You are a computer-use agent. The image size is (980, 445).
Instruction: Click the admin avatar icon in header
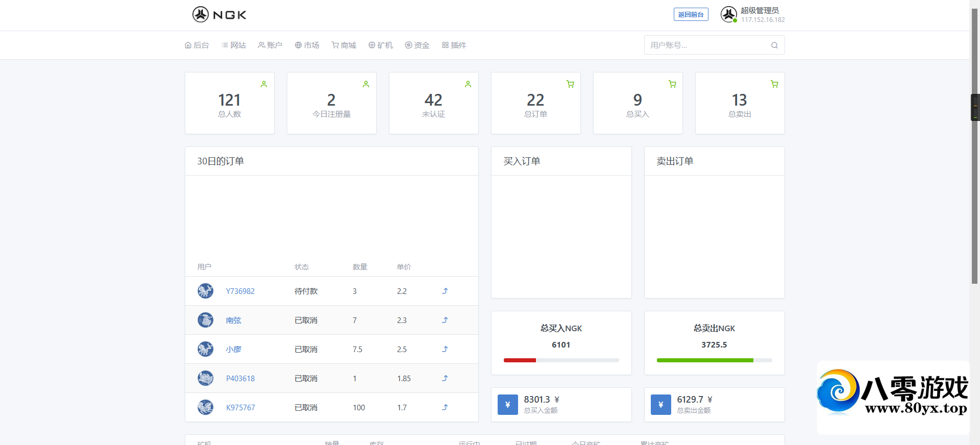[729, 14]
